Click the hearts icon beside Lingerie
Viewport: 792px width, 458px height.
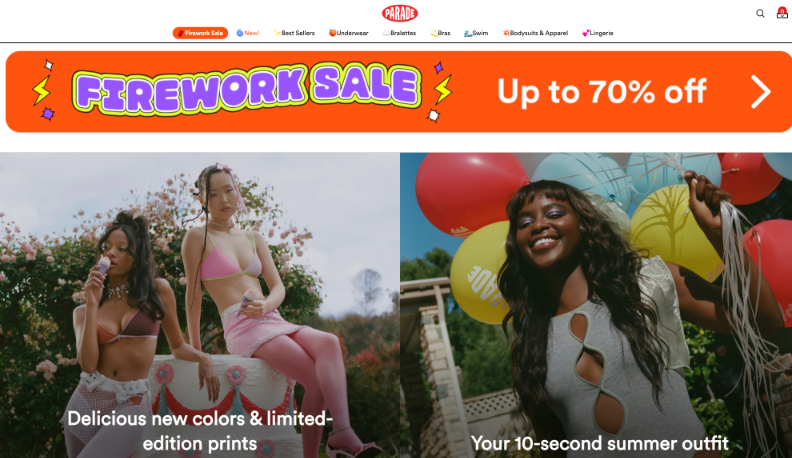[585, 33]
